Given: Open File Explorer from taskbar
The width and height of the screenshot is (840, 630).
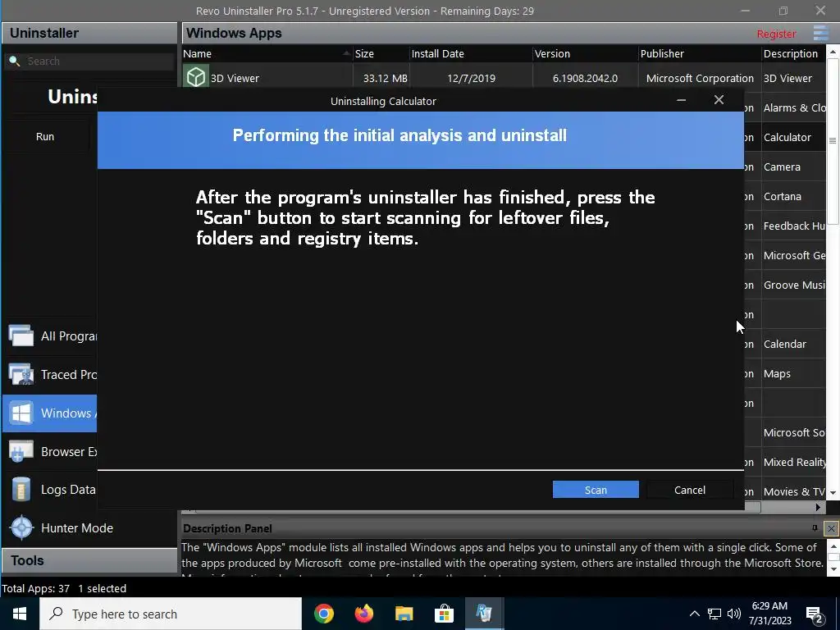Looking at the screenshot, I should [404, 614].
